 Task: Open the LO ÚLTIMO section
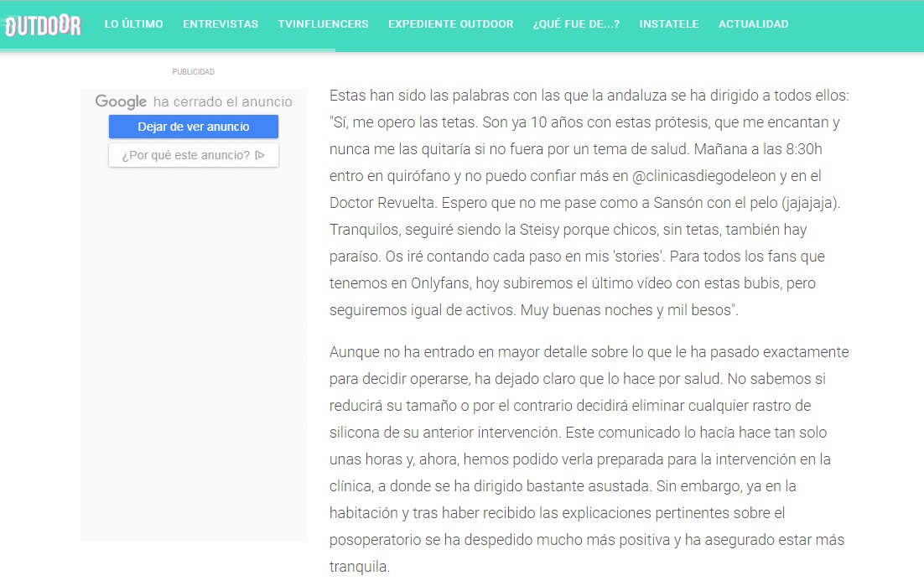[133, 24]
